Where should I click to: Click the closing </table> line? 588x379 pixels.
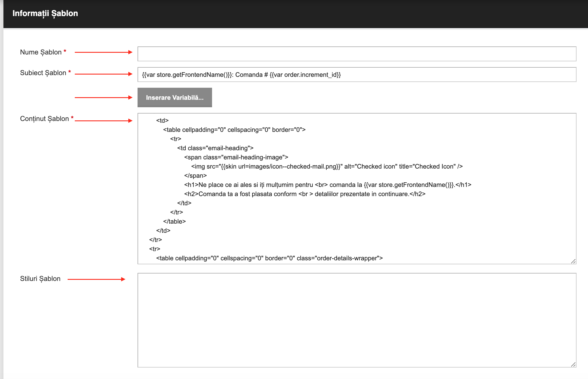click(x=175, y=221)
